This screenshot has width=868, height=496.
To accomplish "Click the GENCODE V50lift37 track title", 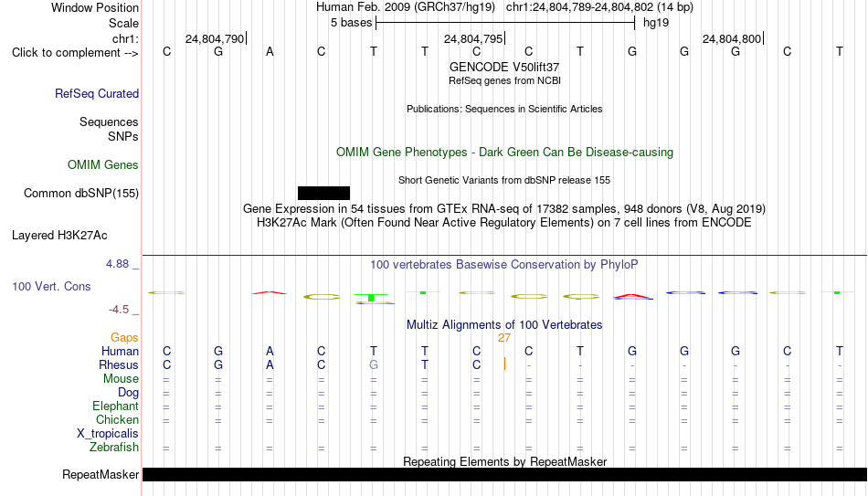I will (x=504, y=67).
